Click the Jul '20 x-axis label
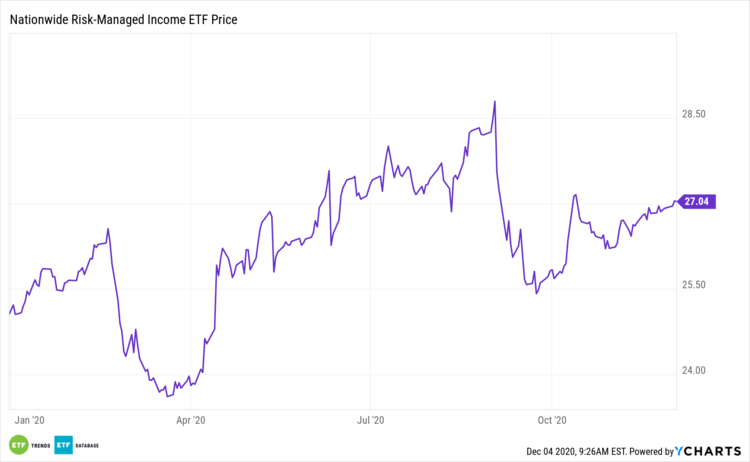The height and width of the screenshot is (462, 750). [371, 420]
